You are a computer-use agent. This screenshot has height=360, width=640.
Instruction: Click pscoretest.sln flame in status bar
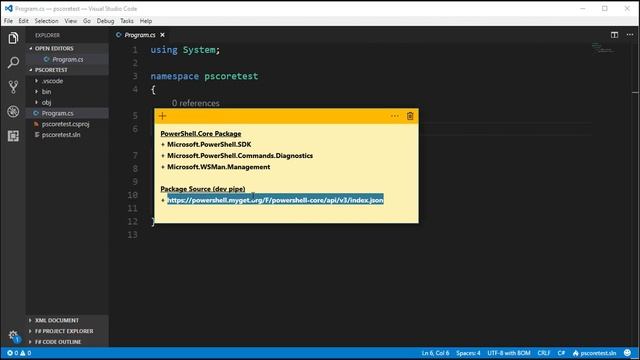pyautogui.click(x=594, y=353)
